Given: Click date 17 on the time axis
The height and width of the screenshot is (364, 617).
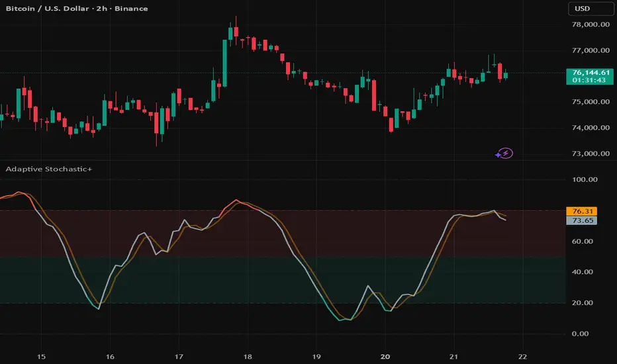Looking at the screenshot, I should [179, 357].
